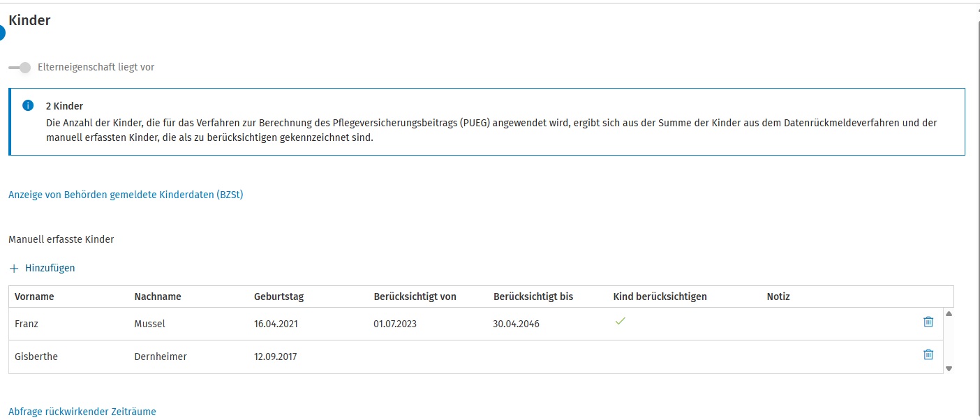The height and width of the screenshot is (420, 980).
Task: Select the Gisberthe first name cell
Action: (x=36, y=357)
